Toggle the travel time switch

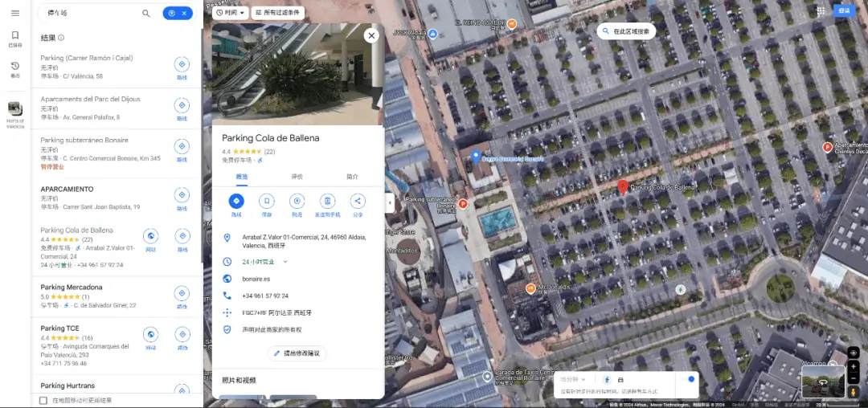[688, 379]
